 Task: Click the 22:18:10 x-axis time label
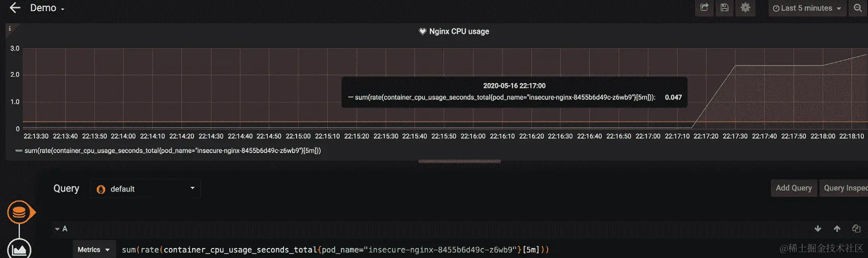[x=852, y=136]
